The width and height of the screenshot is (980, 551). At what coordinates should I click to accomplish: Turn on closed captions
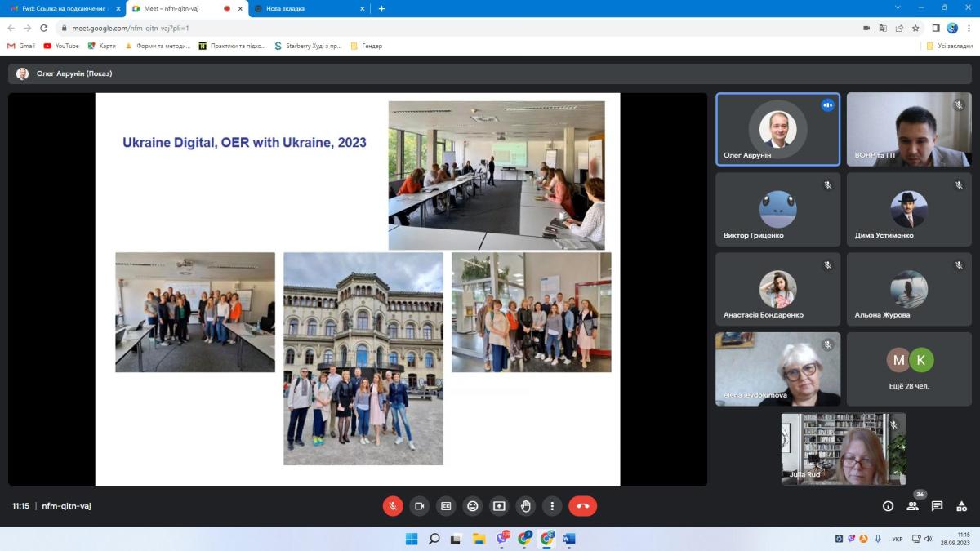click(x=446, y=506)
